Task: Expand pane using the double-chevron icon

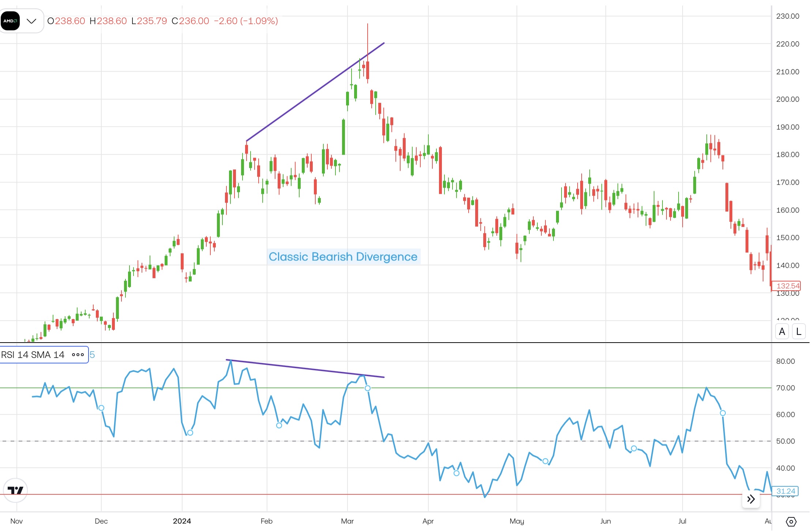Action: point(751,499)
